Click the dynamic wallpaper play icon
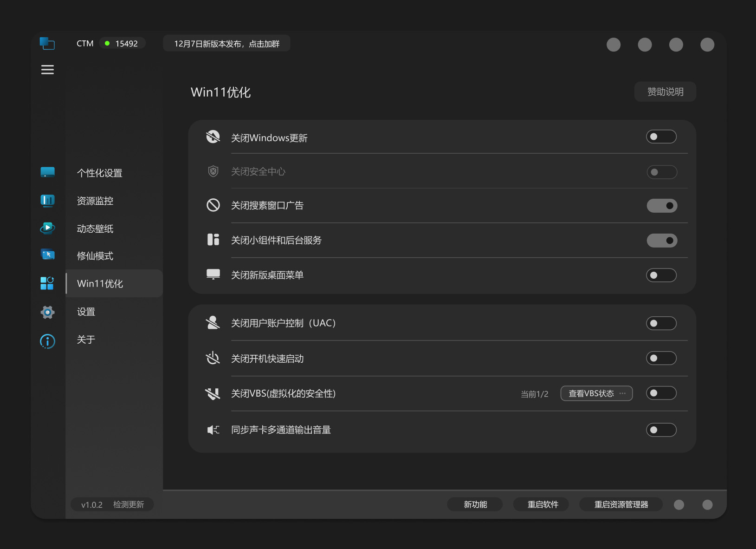Image resolution: width=756 pixels, height=549 pixels. tap(47, 228)
